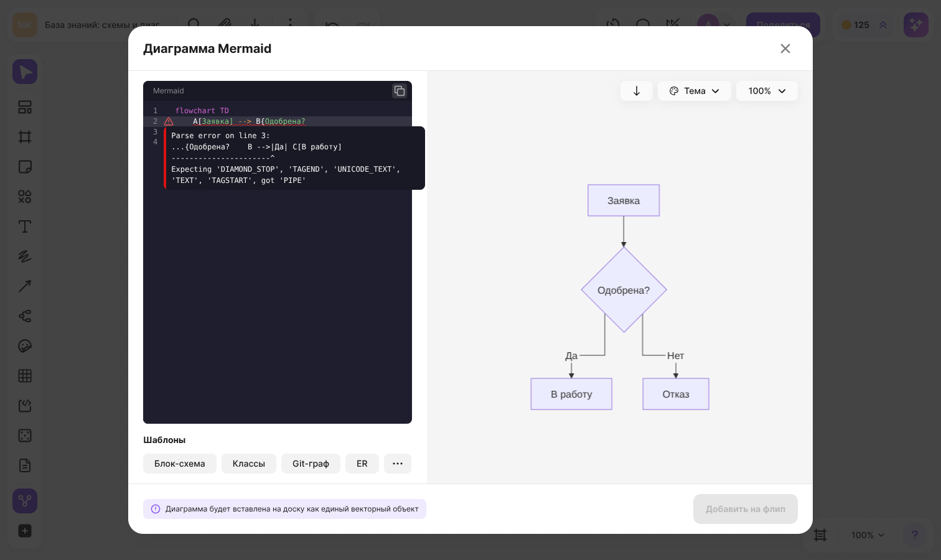
Task: Show more templates with the three-dot button
Action: pos(398,464)
